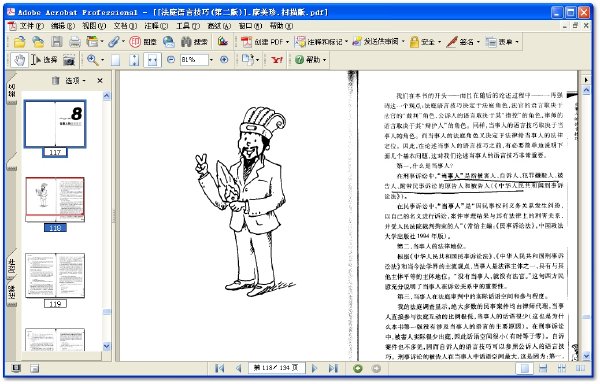Click the document scrollbar up arrow
This screenshot has height=384, width=600.
tap(586, 90)
